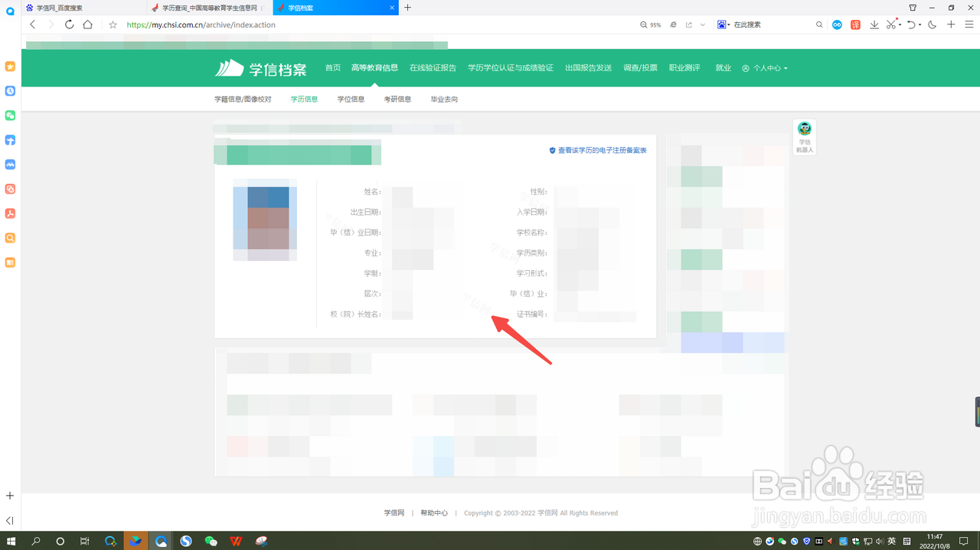Toggle the 英 input method in the tray
Viewport: 980px width, 550px height.
click(x=892, y=541)
